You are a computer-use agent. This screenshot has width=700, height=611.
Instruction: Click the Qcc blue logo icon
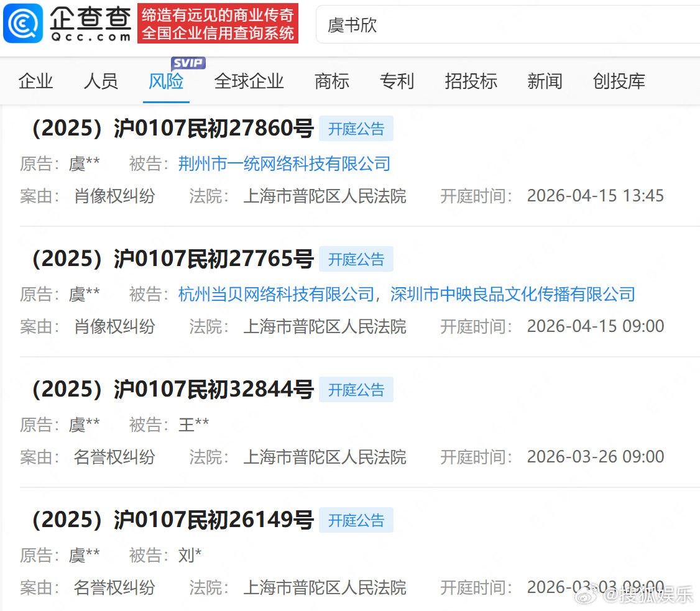[x=23, y=24]
